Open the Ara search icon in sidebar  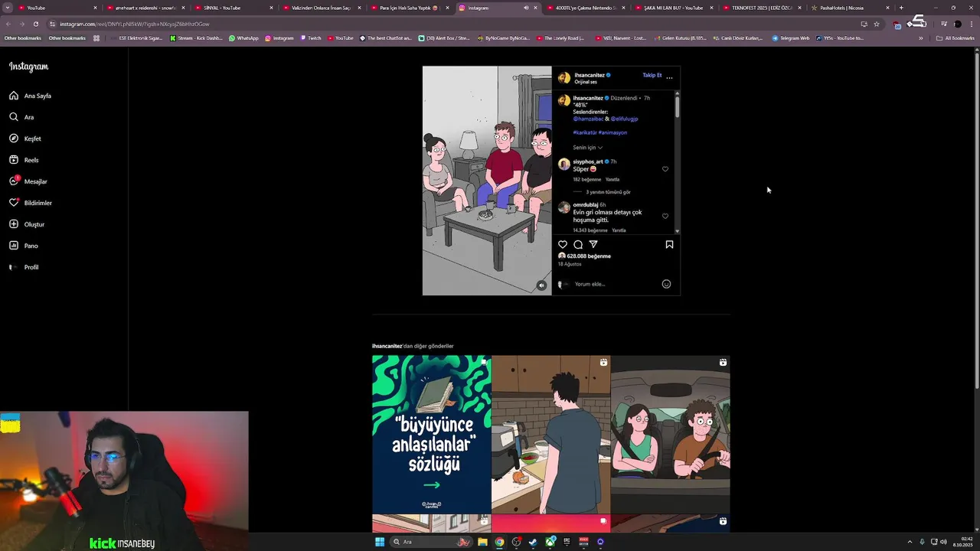14,117
